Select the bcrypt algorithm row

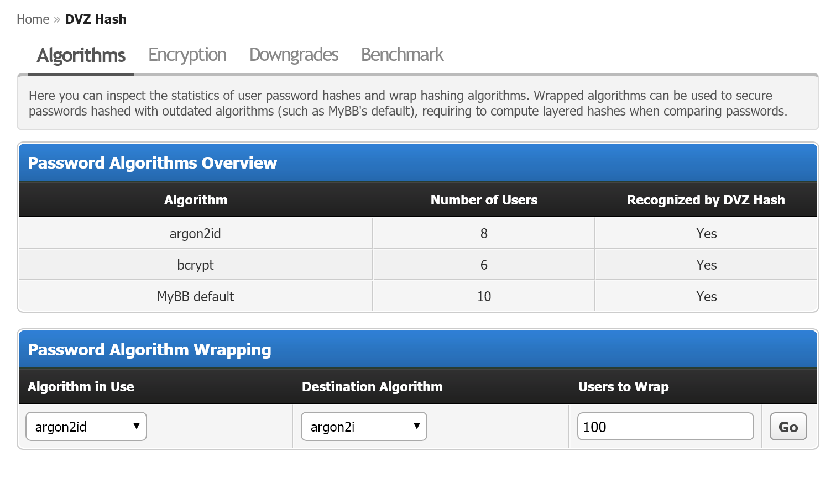pyautogui.click(x=195, y=265)
